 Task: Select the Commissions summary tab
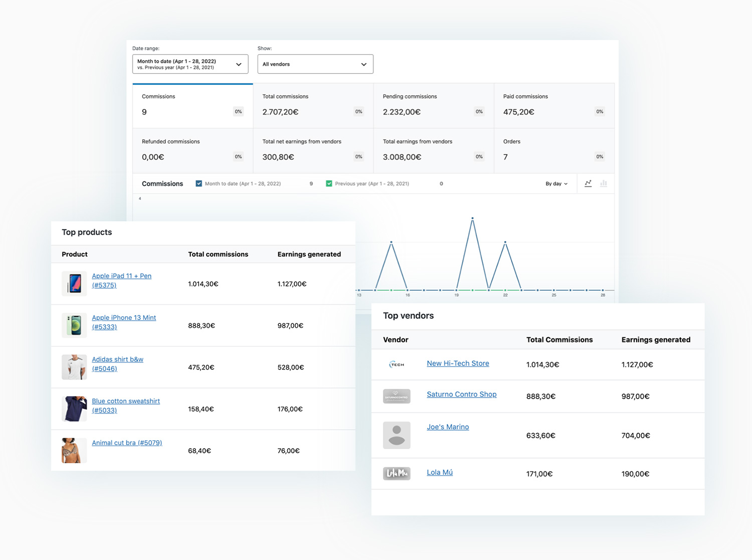193,106
